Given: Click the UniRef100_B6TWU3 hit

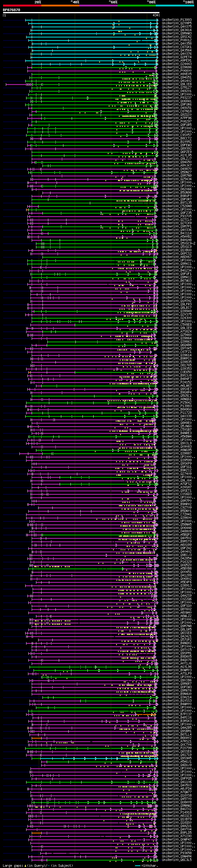Looking at the screenshot, I should [x=177, y=280].
